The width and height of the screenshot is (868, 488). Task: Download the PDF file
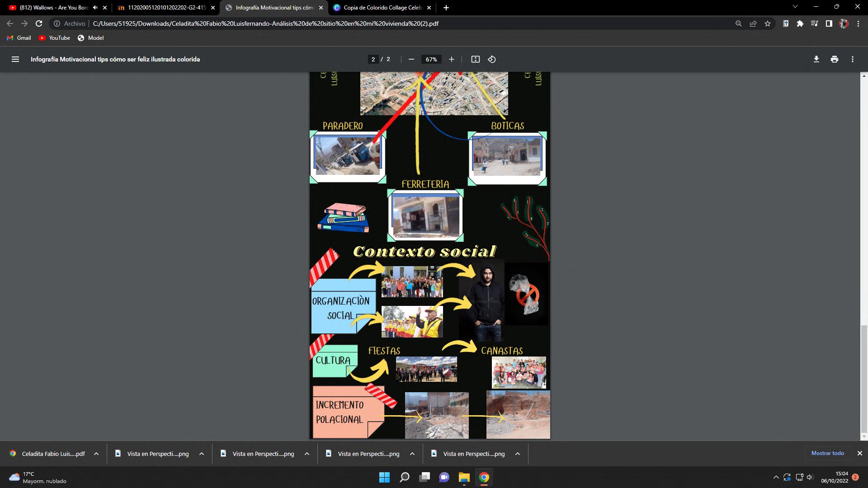816,59
